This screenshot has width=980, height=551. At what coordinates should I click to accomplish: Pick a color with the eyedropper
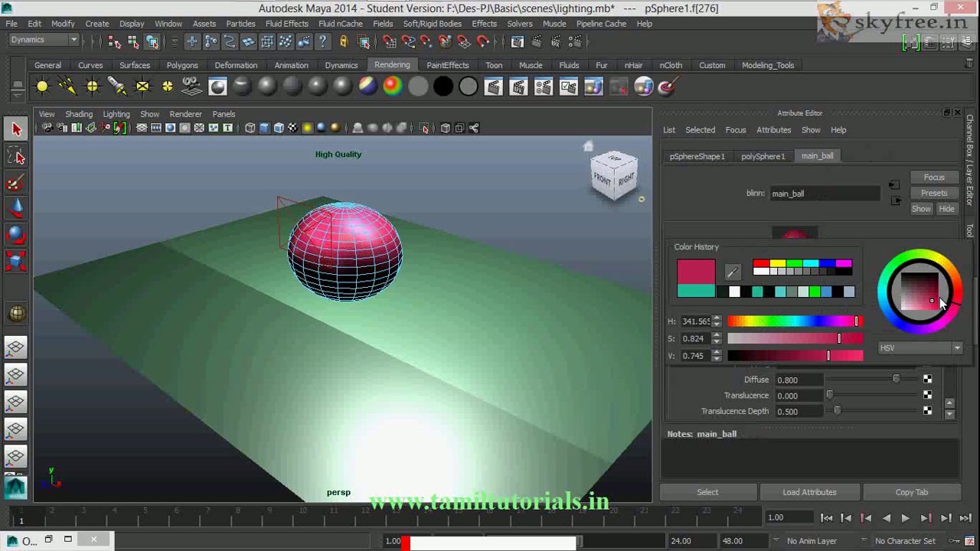point(733,272)
